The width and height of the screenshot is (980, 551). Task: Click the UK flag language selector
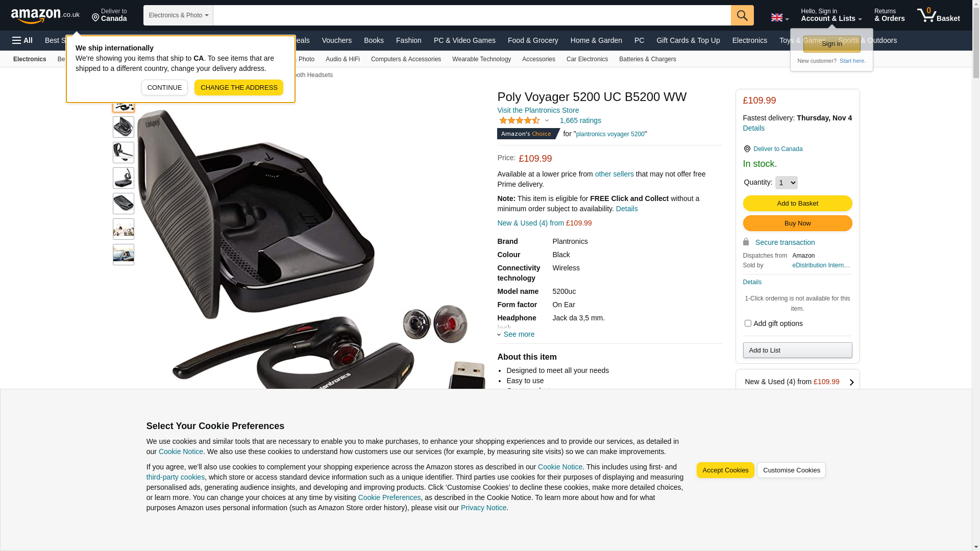(779, 18)
